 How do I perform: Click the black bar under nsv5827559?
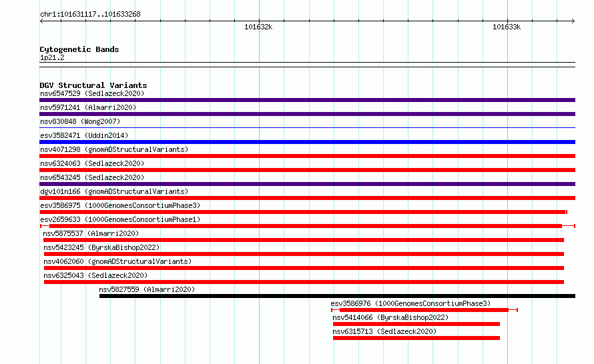pyautogui.click(x=337, y=296)
